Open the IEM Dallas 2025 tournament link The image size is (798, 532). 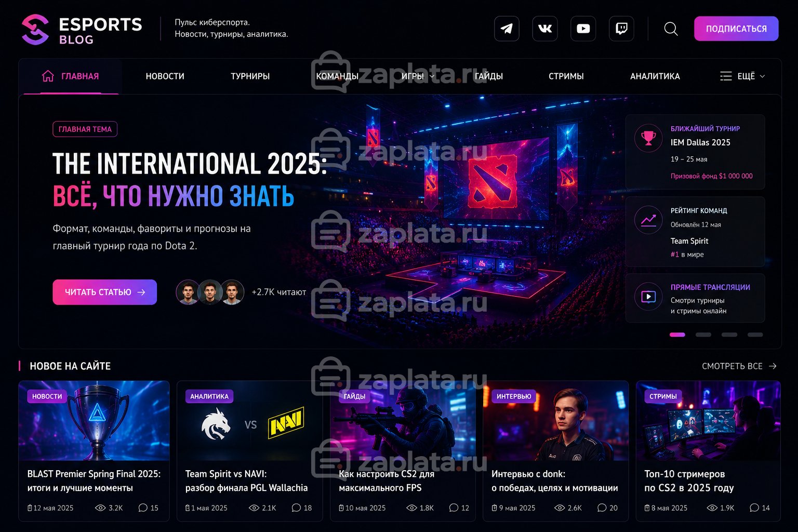(x=700, y=142)
